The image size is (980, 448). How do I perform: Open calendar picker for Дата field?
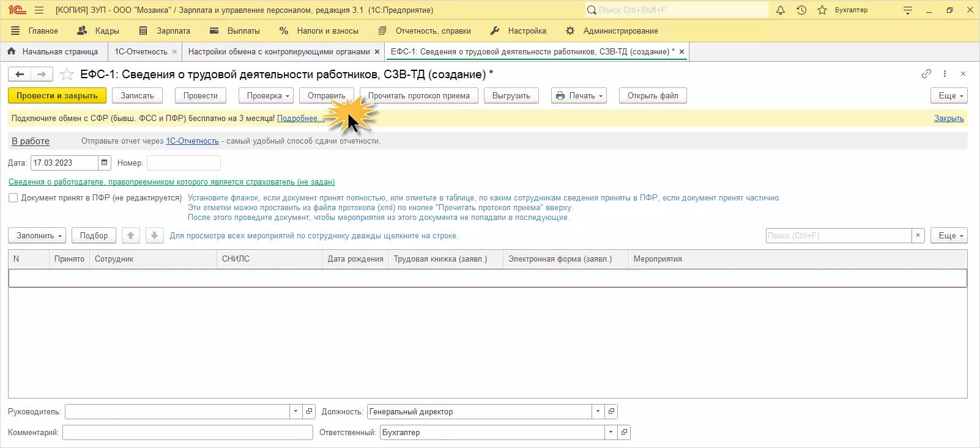pyautogui.click(x=104, y=163)
